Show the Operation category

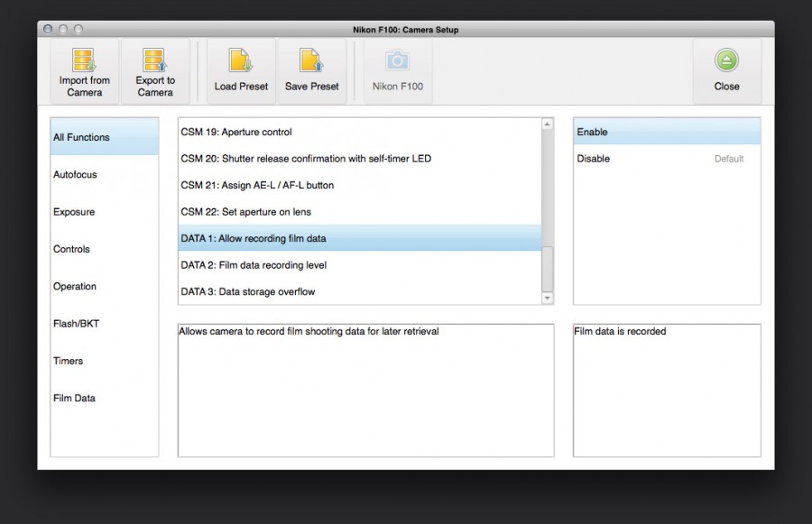coord(105,286)
